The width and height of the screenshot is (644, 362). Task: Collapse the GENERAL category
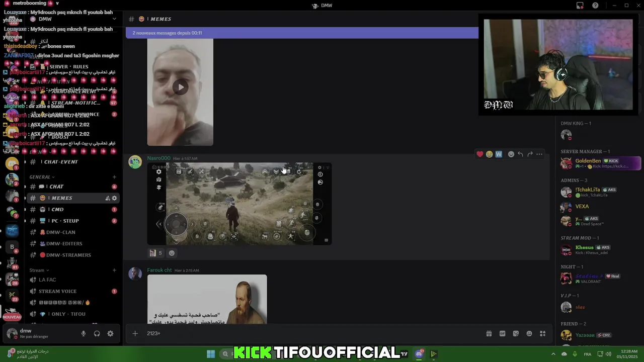point(42,177)
